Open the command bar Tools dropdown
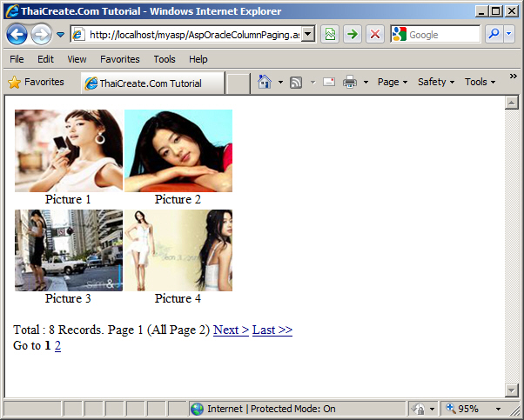The image size is (524, 420). point(480,82)
